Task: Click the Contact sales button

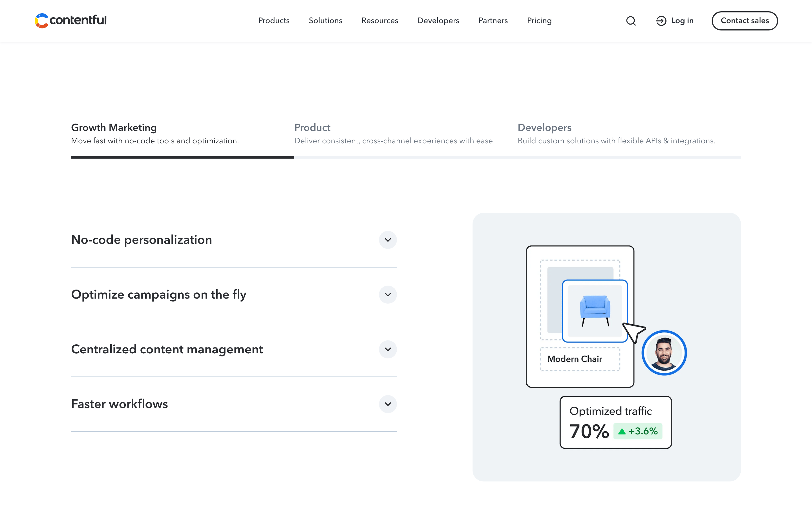Action: pyautogui.click(x=745, y=21)
